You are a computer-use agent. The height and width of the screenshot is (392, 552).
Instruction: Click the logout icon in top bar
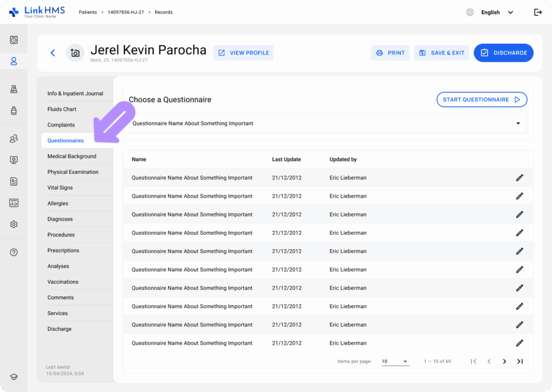click(x=537, y=12)
